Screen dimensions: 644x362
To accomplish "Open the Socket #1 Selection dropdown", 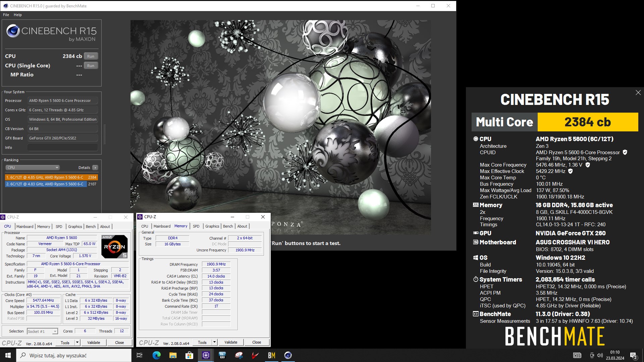I will point(42,331).
